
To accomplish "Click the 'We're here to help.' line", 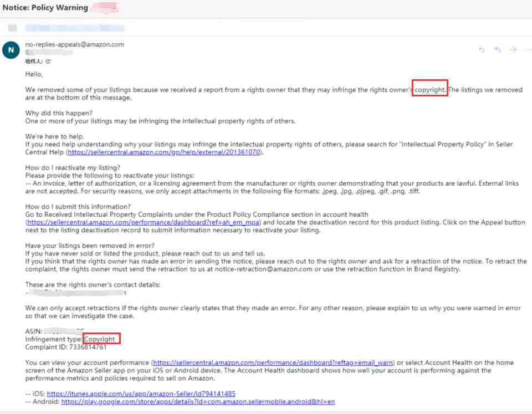I will tap(54, 136).
